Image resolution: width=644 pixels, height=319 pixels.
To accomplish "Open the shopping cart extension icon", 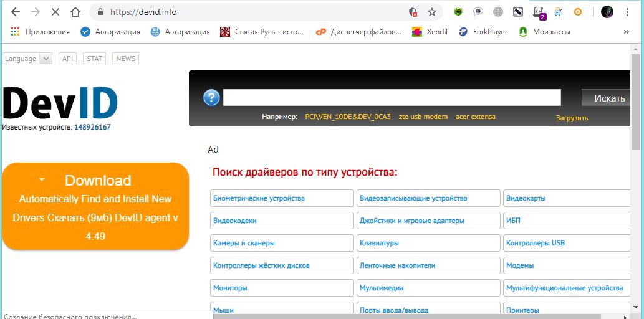I will (558, 12).
